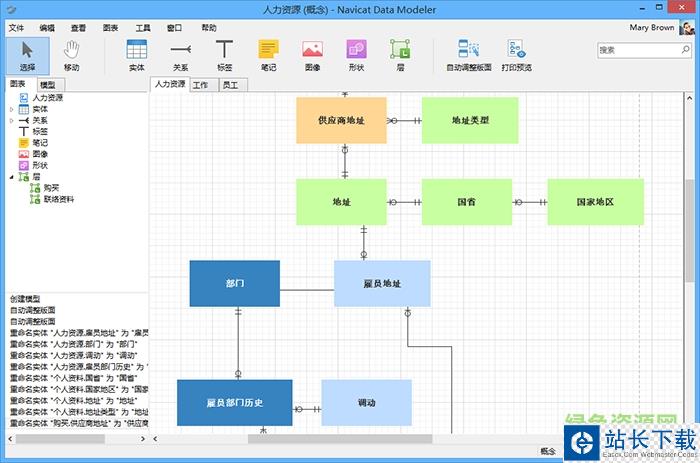Choose the 形状 shape tool

coord(356,56)
